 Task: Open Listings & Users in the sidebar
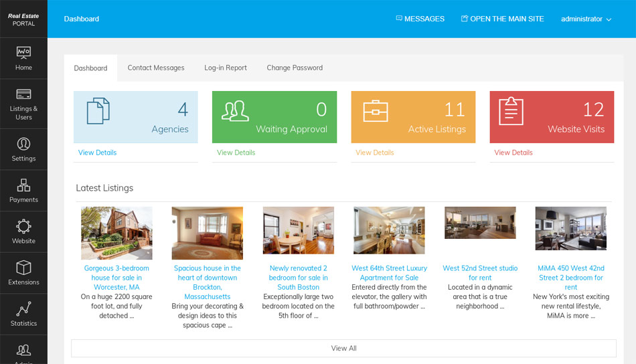[x=23, y=94]
